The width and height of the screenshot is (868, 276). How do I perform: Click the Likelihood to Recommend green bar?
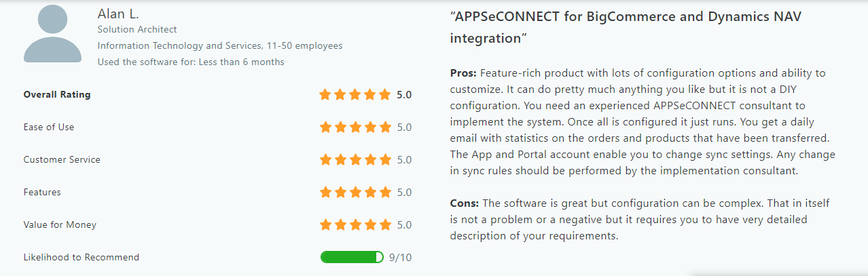(352, 258)
